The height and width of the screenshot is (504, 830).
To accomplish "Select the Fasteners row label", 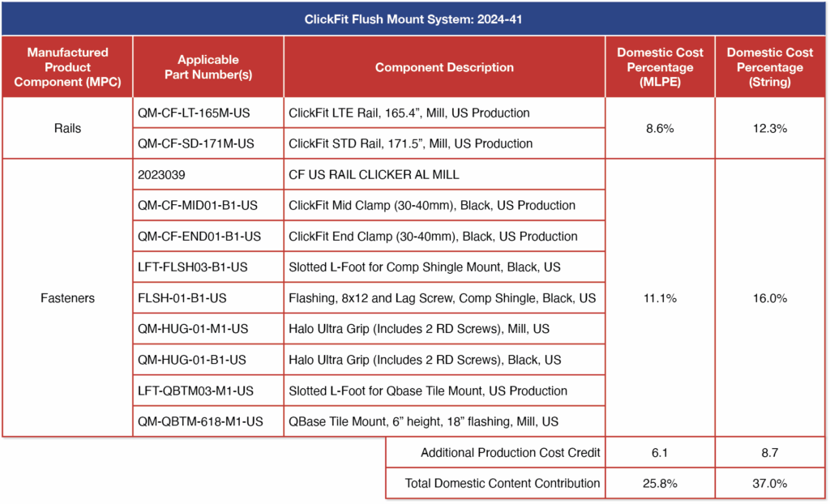I will tap(67, 297).
